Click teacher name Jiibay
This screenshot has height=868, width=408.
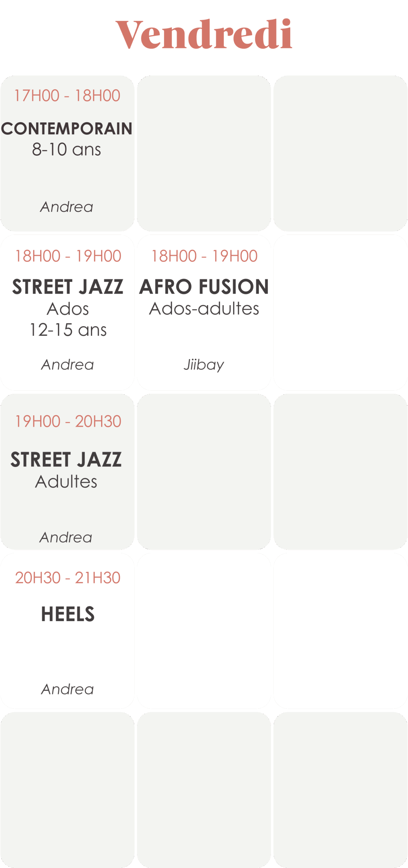[204, 365]
